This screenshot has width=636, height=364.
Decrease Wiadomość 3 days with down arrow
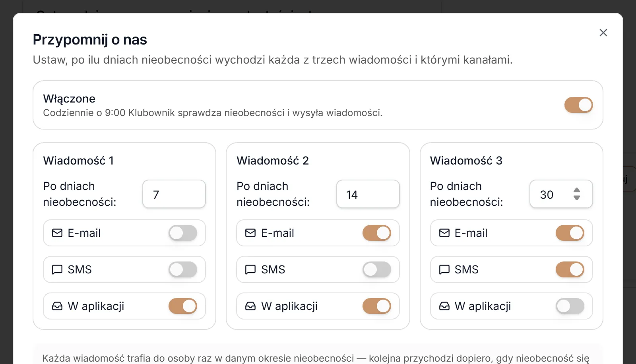[x=577, y=197]
